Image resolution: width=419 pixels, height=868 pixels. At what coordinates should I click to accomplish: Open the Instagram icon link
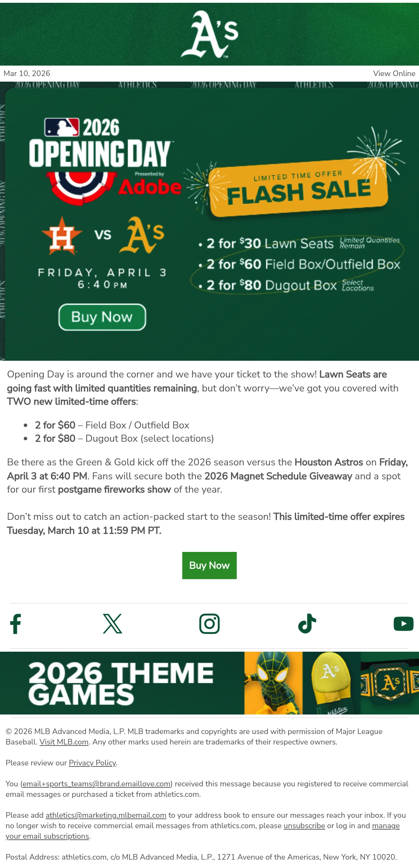click(209, 623)
